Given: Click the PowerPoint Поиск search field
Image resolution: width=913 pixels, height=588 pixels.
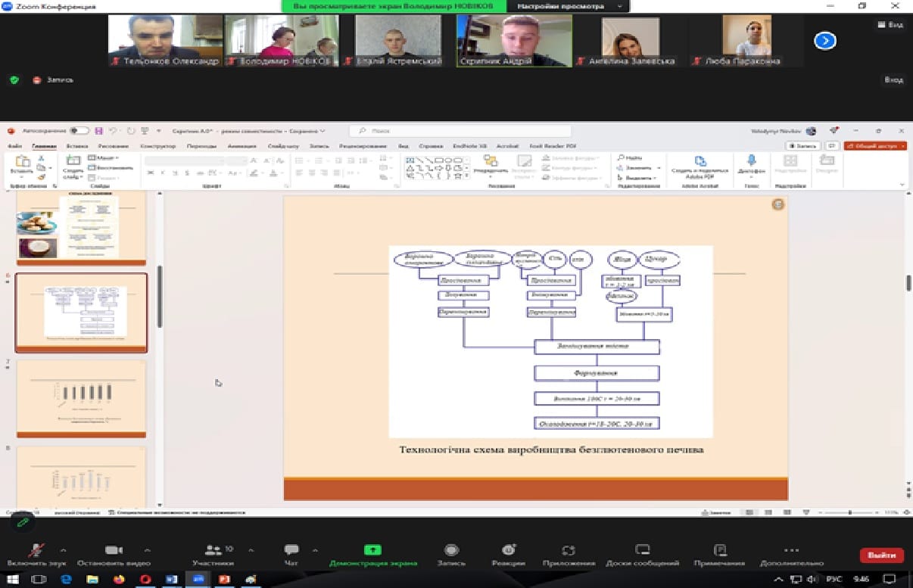Looking at the screenshot, I should pyautogui.click(x=462, y=131).
